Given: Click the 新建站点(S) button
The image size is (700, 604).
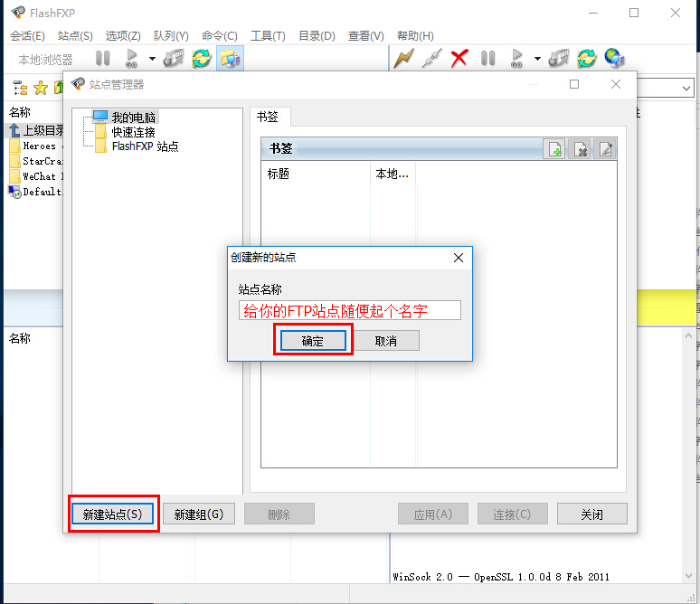Looking at the screenshot, I should [112, 514].
